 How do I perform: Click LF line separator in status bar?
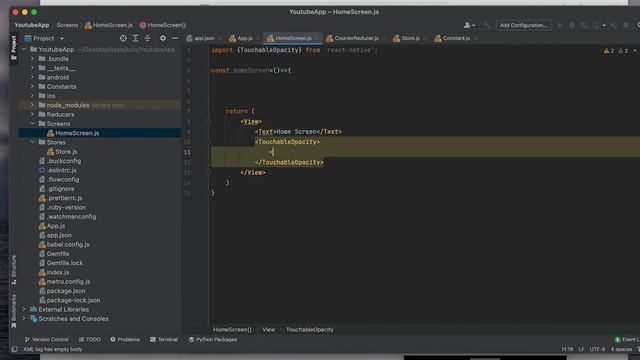[581, 349]
